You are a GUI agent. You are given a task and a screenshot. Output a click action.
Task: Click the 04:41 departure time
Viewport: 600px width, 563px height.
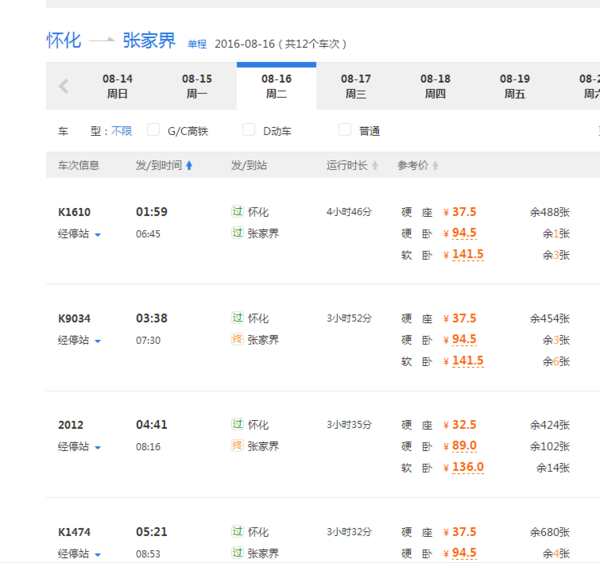(152, 424)
